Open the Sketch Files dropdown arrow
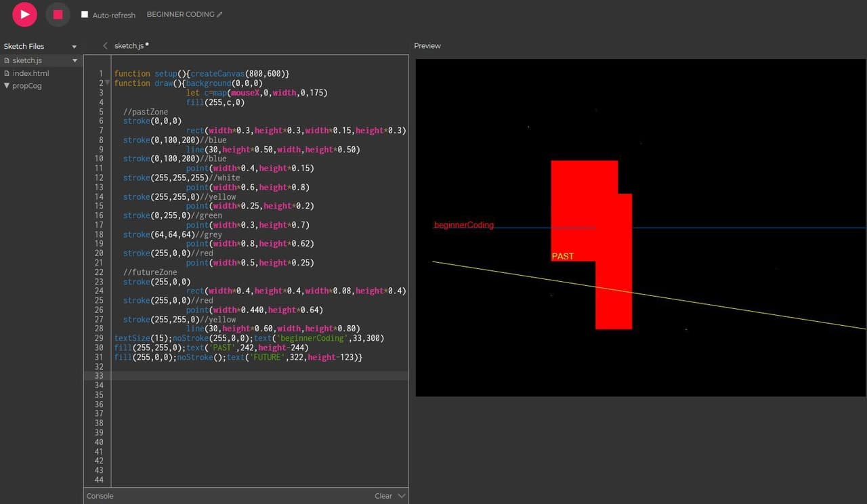The width and height of the screenshot is (867, 504). 75,47
